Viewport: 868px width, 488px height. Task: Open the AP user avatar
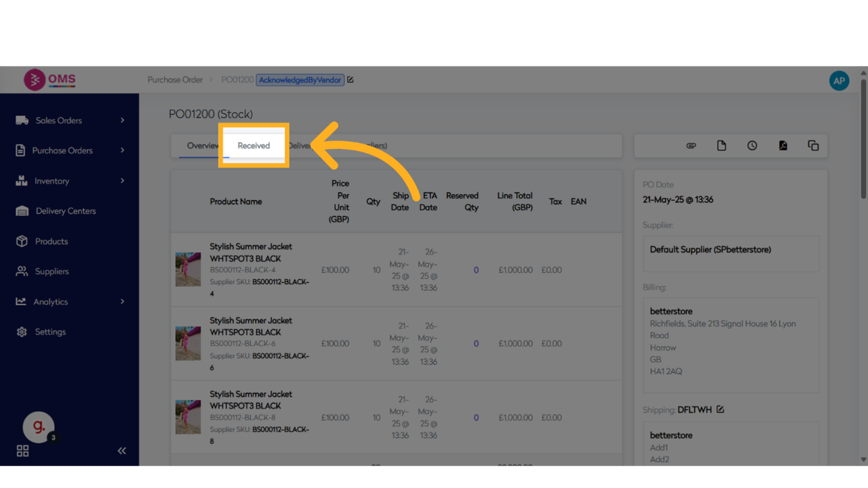click(838, 80)
